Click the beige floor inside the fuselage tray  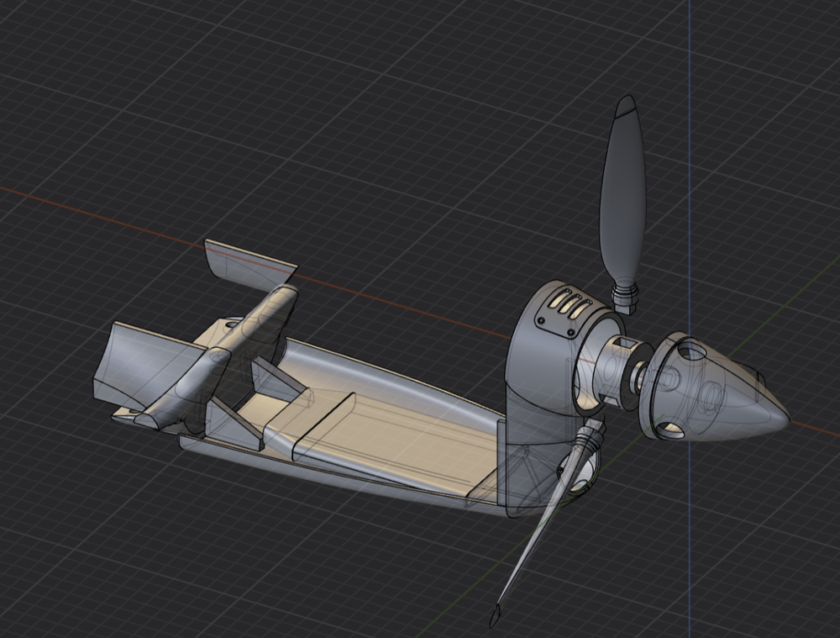tap(403, 437)
